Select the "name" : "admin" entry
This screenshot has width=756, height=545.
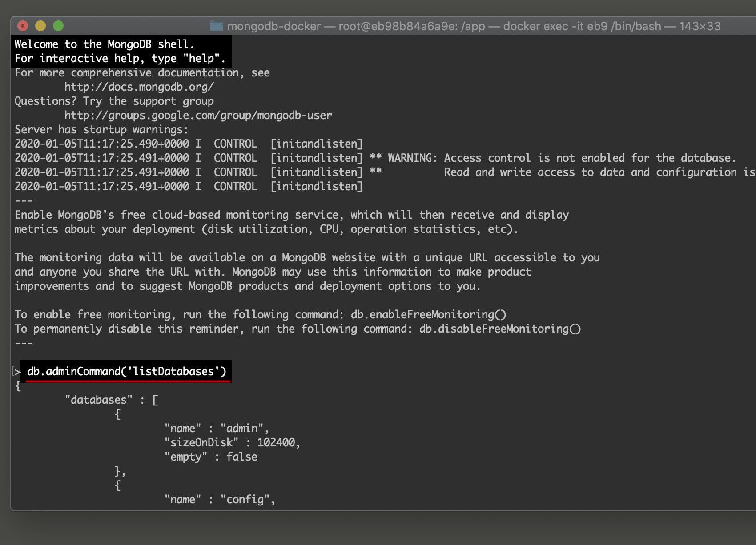[x=216, y=428]
